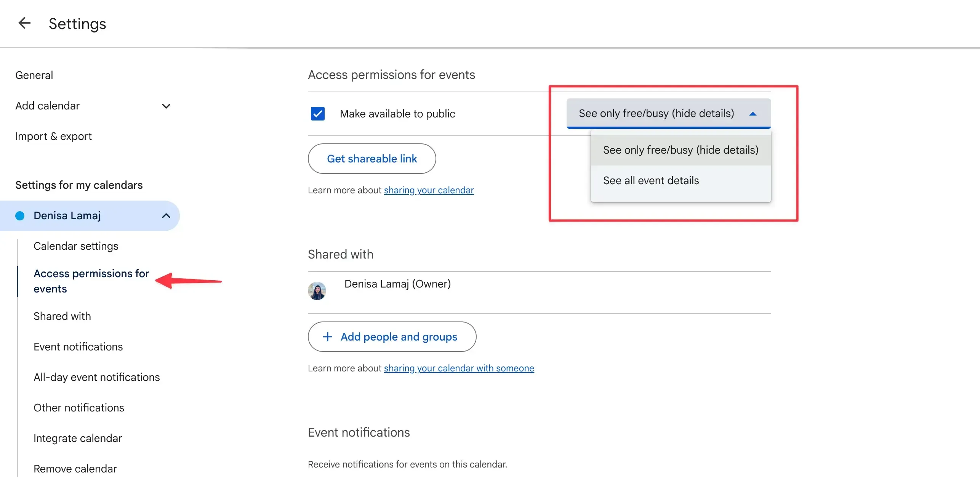Uncheck Make available to public
Screen dimensions: 980x482
pos(318,113)
